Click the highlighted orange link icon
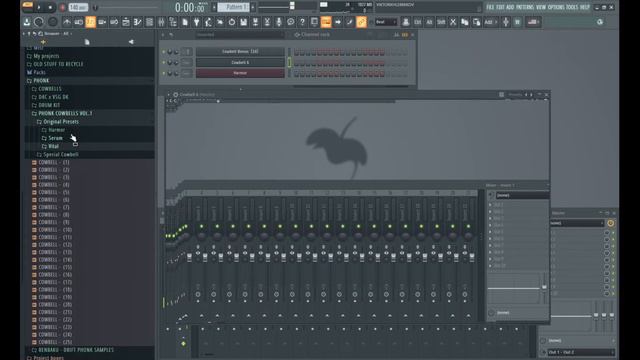Viewport: 640px width, 360px height. point(361,22)
